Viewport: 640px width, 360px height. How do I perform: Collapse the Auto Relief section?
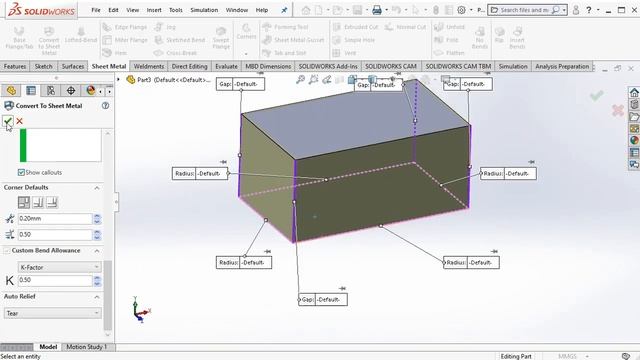[x=97, y=297]
